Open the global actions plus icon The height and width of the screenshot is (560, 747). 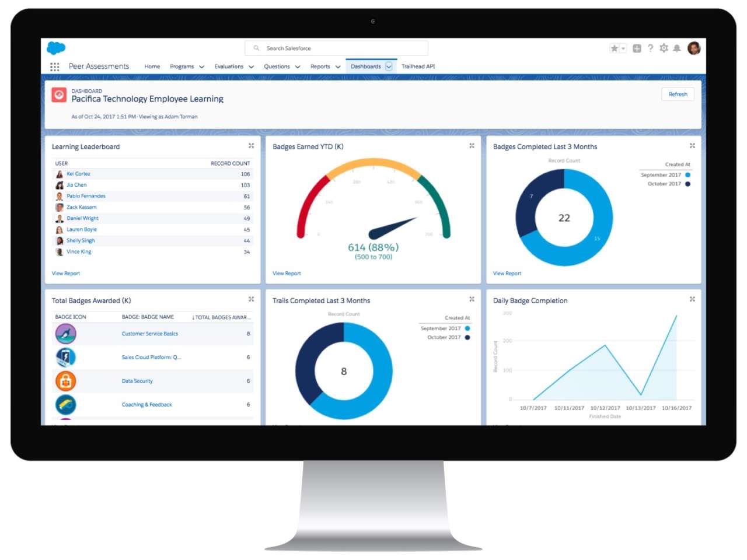click(637, 48)
